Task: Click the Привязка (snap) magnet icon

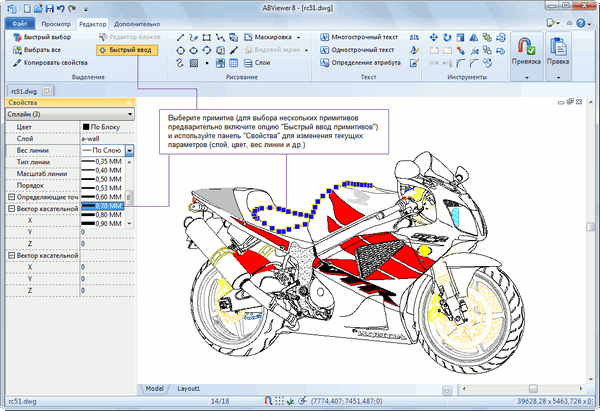Action: click(525, 47)
